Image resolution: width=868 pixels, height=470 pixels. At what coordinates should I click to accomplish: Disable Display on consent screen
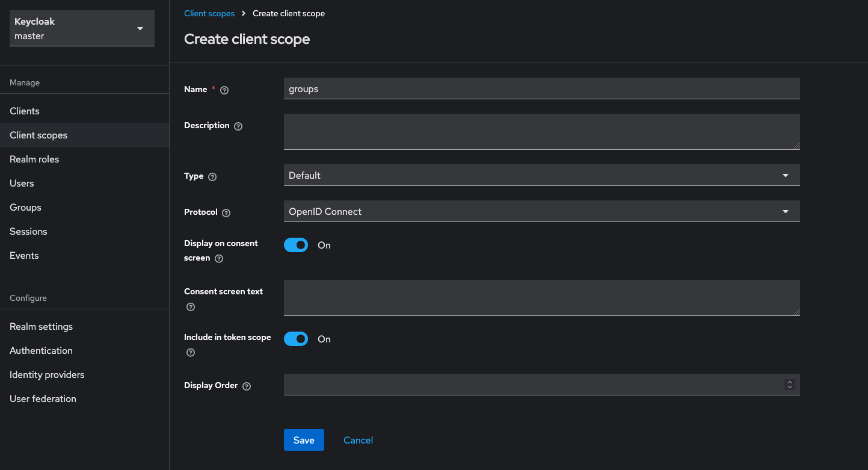[x=295, y=245]
